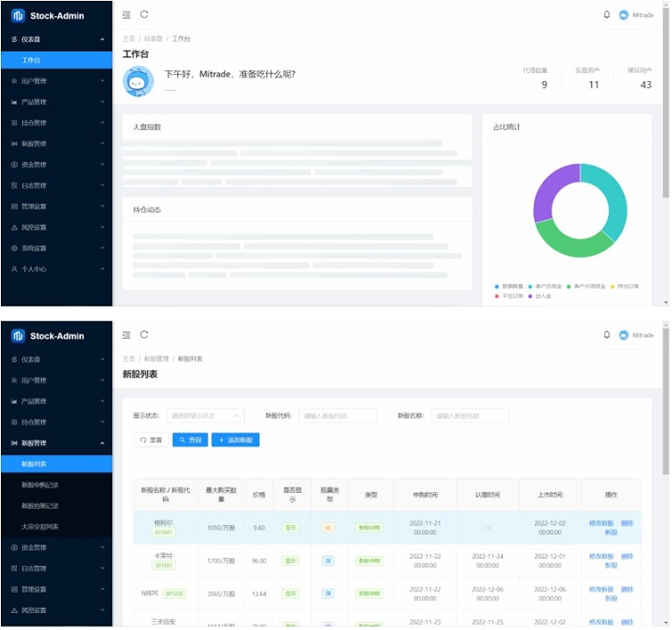
Task: Click the refresh icon above the 工作台 breadcrumb
Action: pyautogui.click(x=144, y=14)
